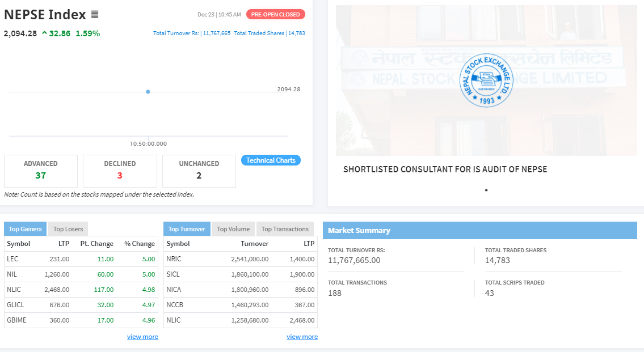644x352 pixels.
Task: Click the GBIME symbol in Top Gainers
Action: click(x=17, y=320)
